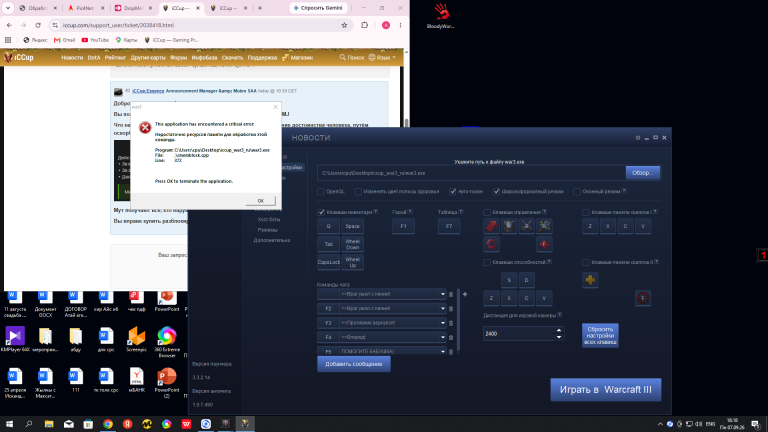Open the Chrome tab search dropdown arrow
Image resolution: width=768 pixels, height=432 pixels.
8,8
